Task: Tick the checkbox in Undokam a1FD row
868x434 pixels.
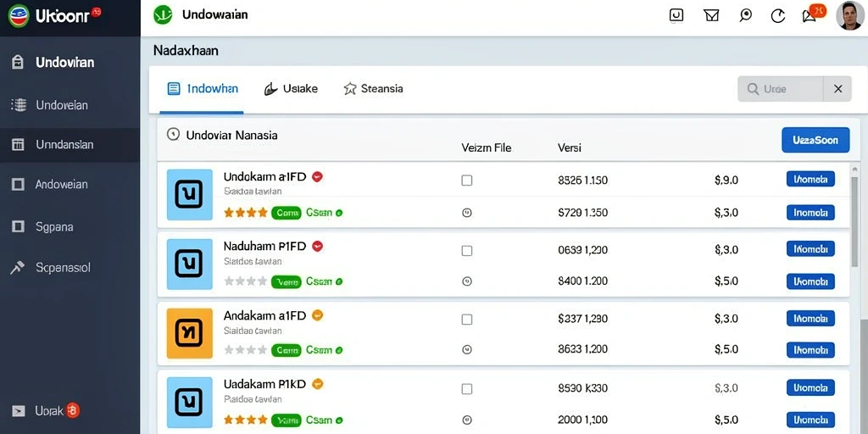Action: [467, 181]
